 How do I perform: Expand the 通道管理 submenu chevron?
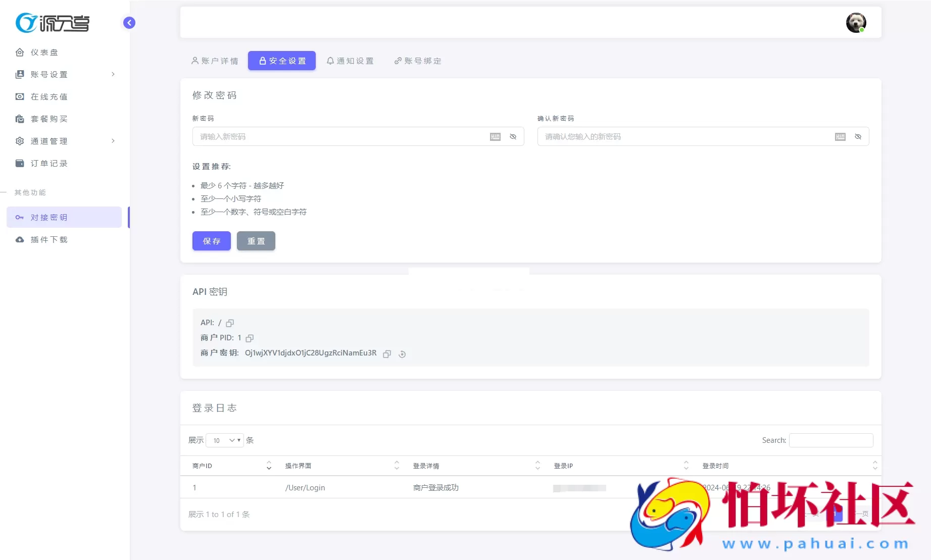click(113, 141)
